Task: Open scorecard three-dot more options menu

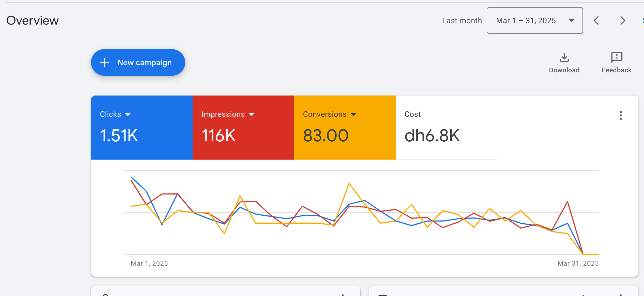Action: point(621,115)
